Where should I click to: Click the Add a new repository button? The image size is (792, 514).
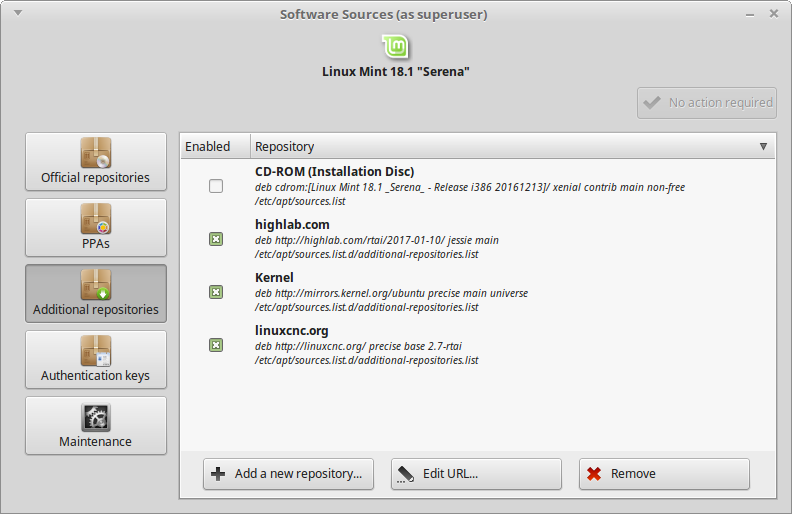288,474
